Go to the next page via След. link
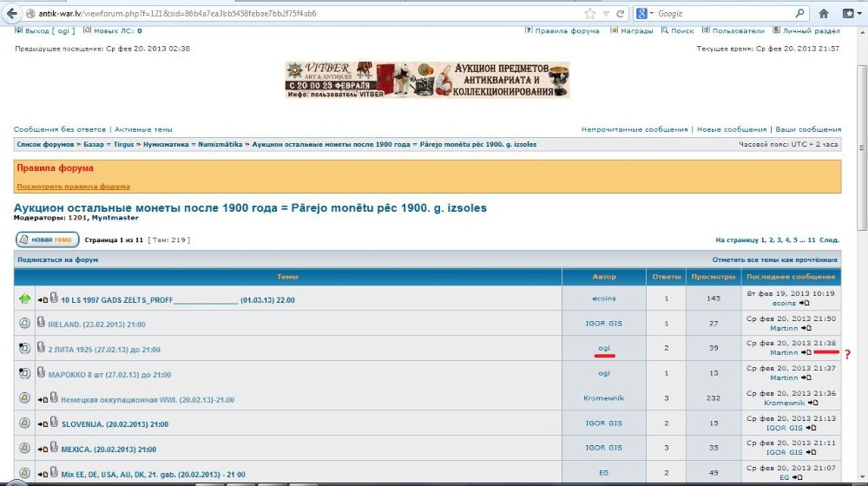 click(829, 240)
